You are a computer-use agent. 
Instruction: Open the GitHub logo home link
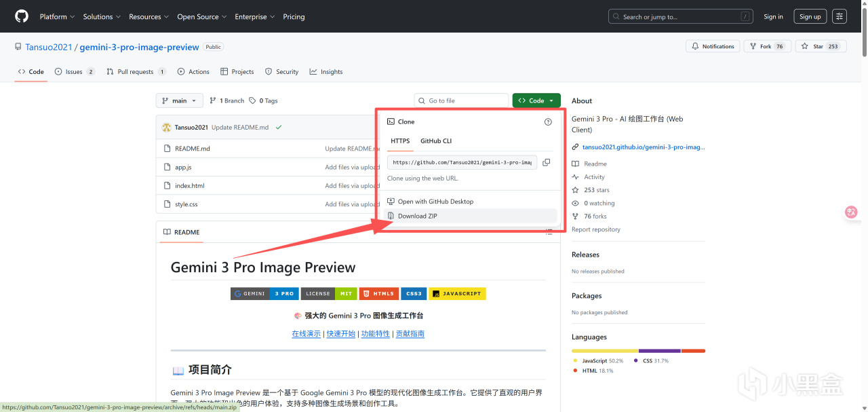point(22,16)
